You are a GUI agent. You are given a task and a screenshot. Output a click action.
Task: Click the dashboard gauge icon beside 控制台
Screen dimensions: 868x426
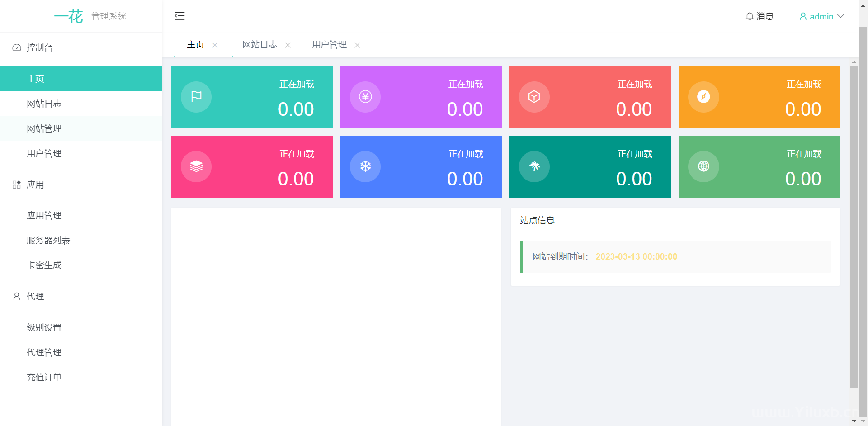[x=17, y=47]
